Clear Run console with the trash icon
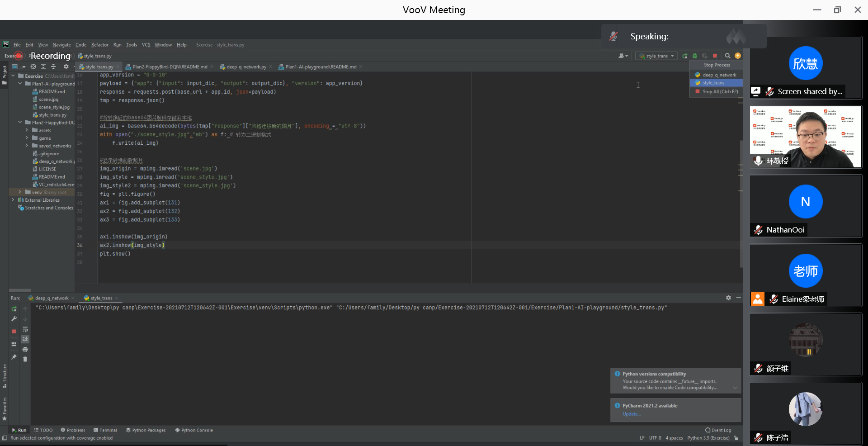 (x=25, y=359)
